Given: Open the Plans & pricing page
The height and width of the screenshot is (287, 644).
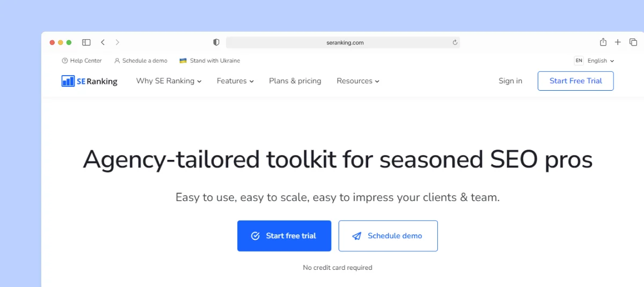Looking at the screenshot, I should 295,81.
